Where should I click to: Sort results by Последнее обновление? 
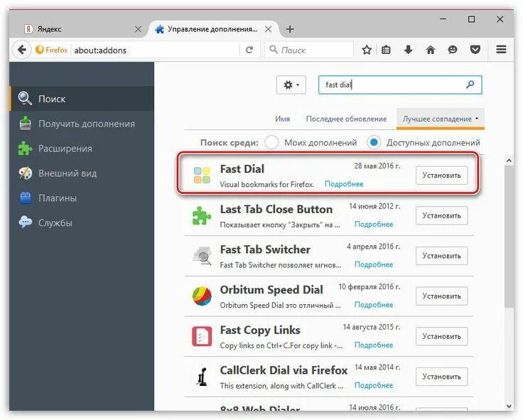click(346, 119)
